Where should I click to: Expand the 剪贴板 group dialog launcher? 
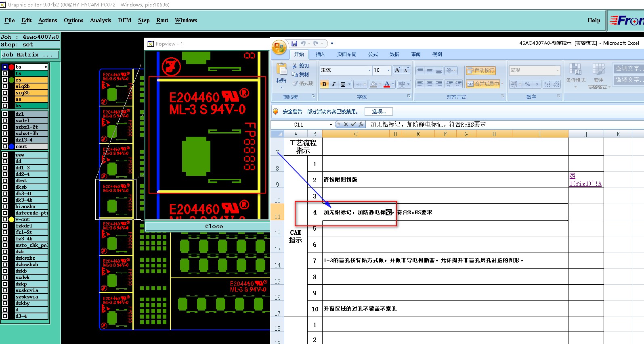tap(313, 96)
